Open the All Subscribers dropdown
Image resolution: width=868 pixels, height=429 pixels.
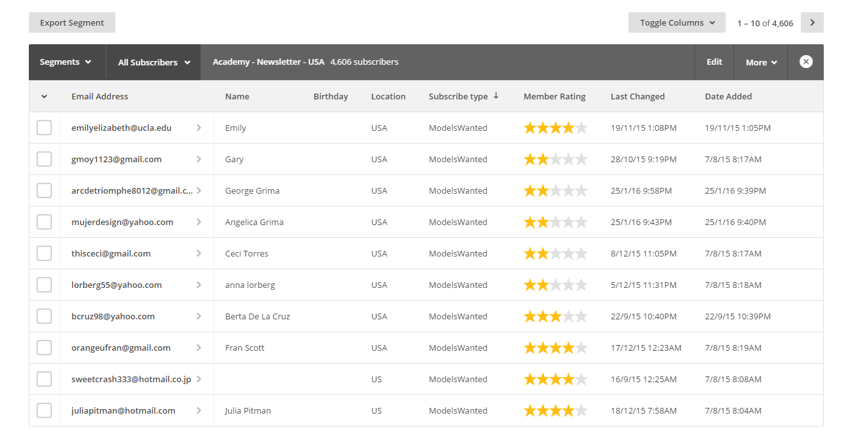coord(154,62)
